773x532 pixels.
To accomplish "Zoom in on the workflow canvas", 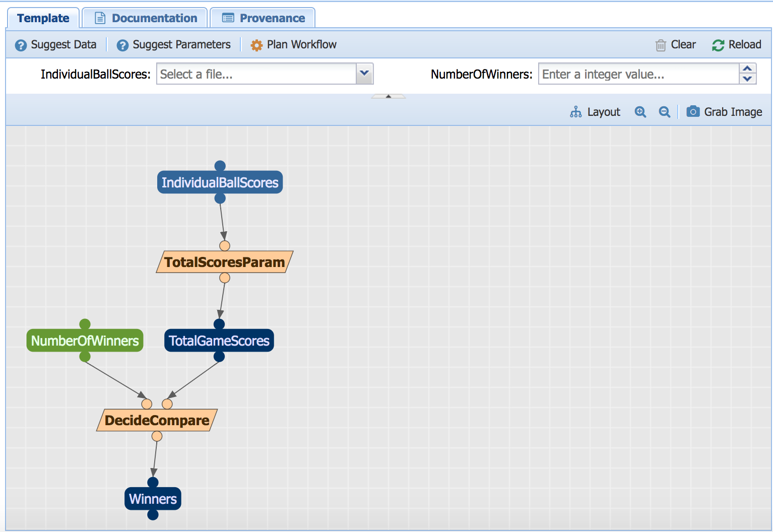I will pyautogui.click(x=640, y=112).
